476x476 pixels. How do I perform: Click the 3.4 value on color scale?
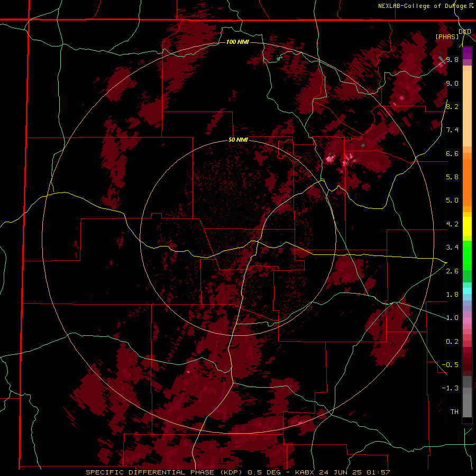point(452,248)
